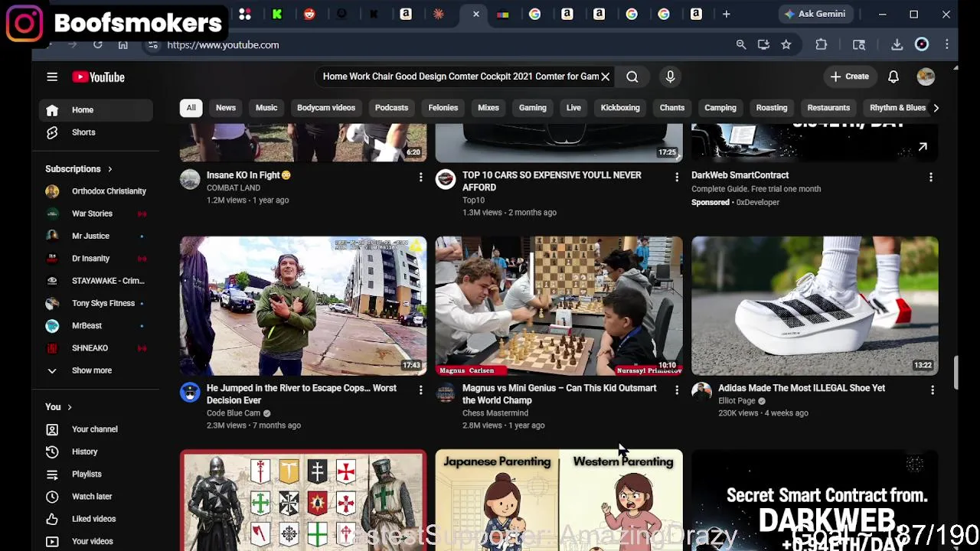Select the Bodycam videos chip
This screenshot has width=980, height=551.
point(326,108)
